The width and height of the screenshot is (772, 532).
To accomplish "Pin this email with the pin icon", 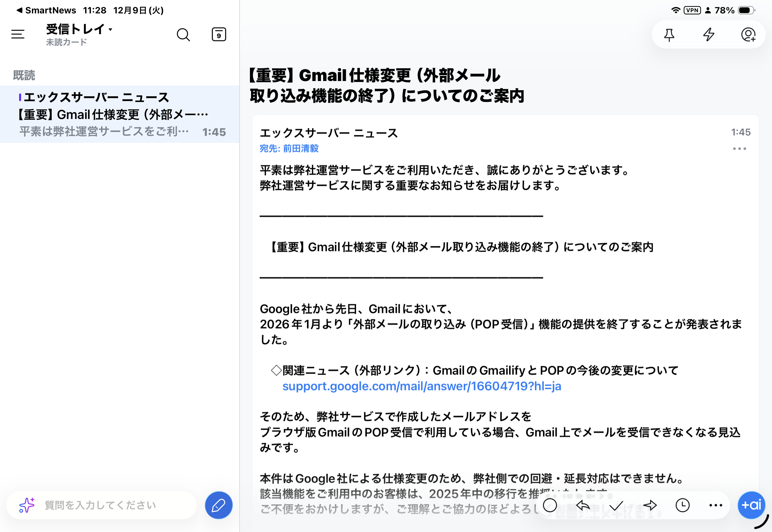I will 669,35.
